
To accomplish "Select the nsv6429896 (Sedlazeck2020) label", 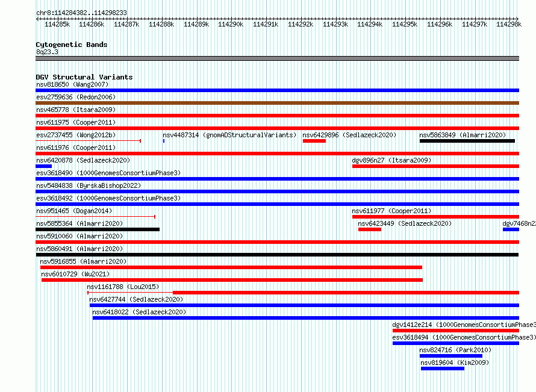I will pyautogui.click(x=349, y=135).
